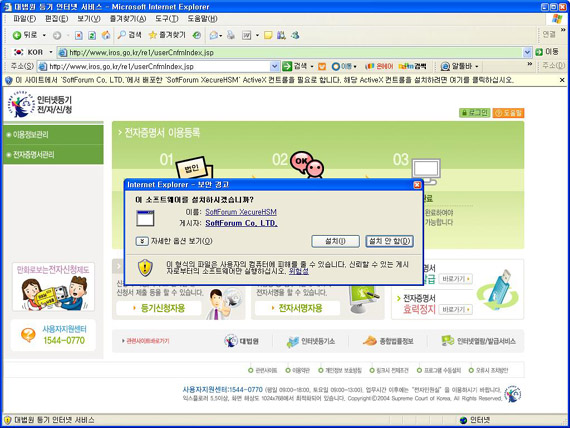Click the orange 도움말 button on page
Viewport: 570px width, 428px height.
[x=508, y=113]
